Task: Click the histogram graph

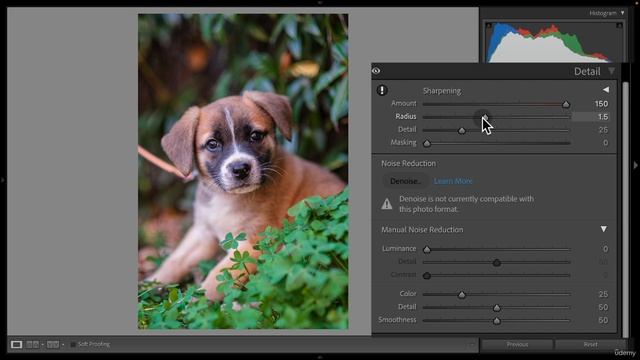Action: coord(553,42)
